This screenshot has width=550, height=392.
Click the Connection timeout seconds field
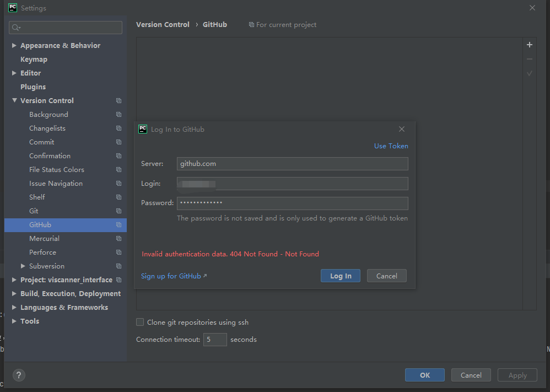(x=215, y=340)
